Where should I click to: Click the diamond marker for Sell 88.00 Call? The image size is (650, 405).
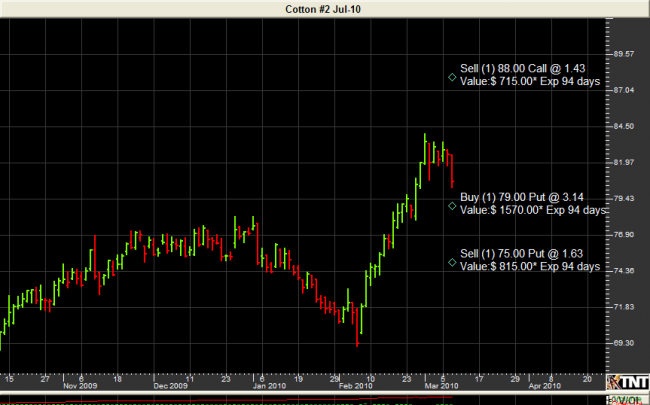[x=452, y=77]
